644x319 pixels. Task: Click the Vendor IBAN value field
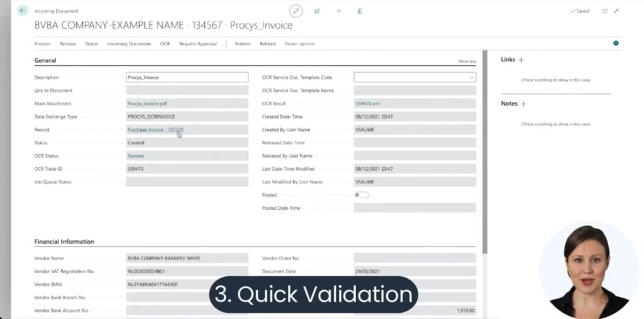pos(187,284)
